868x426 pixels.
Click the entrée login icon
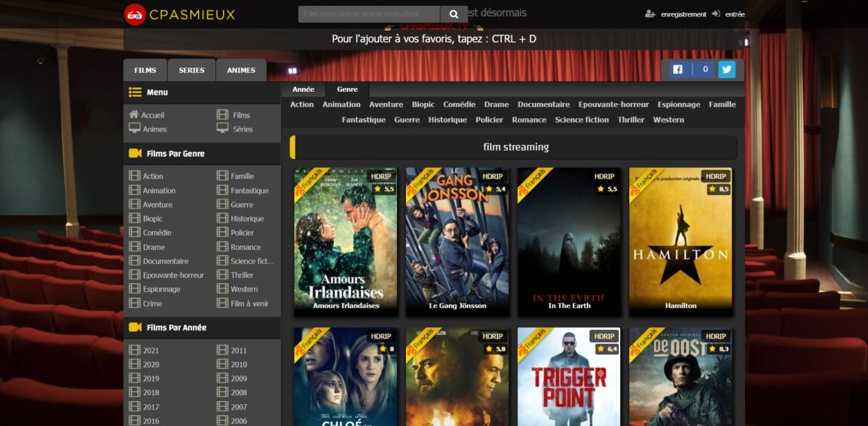point(716,14)
